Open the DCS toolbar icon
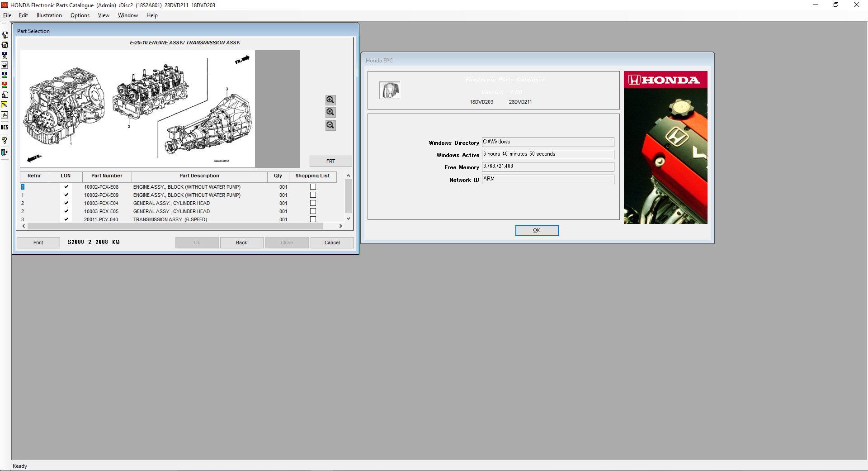 click(5, 127)
